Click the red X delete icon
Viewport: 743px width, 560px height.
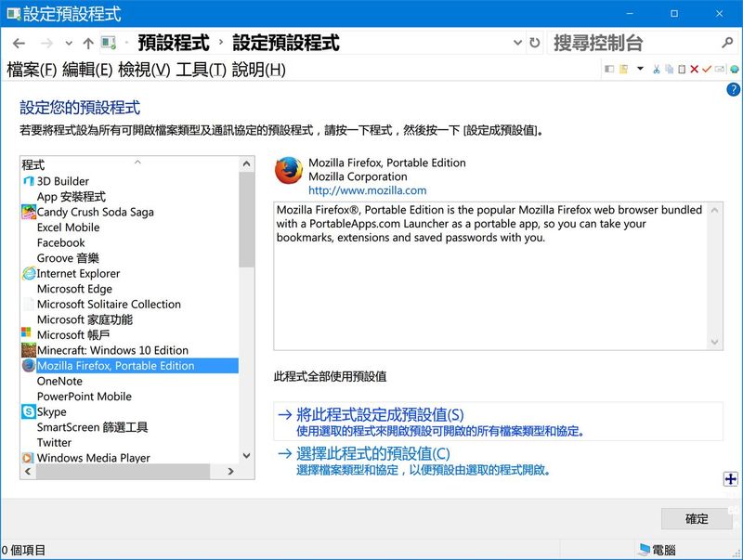694,69
